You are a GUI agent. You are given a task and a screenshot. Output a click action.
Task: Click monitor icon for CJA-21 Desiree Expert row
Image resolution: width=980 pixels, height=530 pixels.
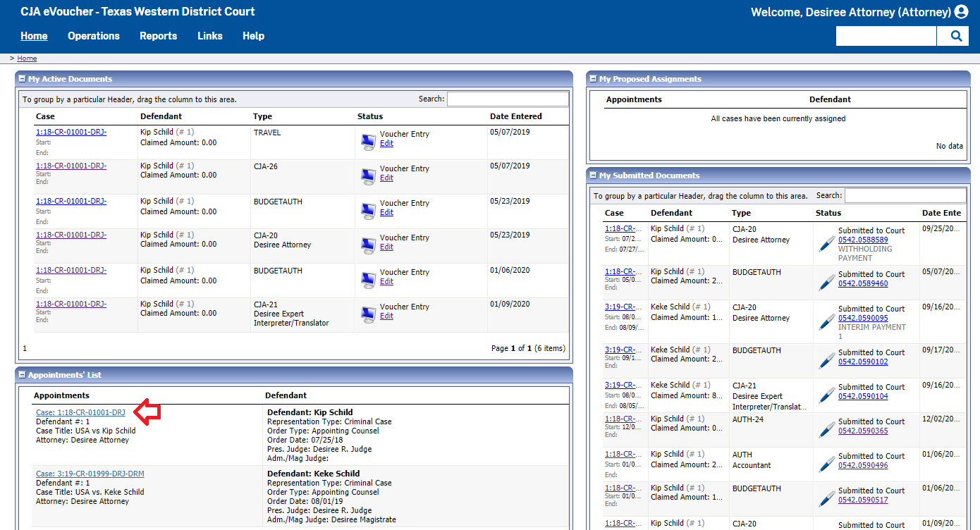click(368, 314)
